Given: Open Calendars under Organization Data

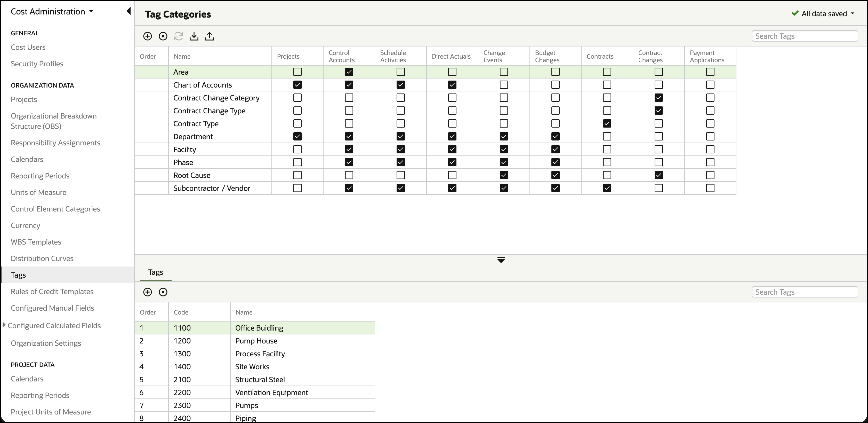Looking at the screenshot, I should [x=27, y=159].
